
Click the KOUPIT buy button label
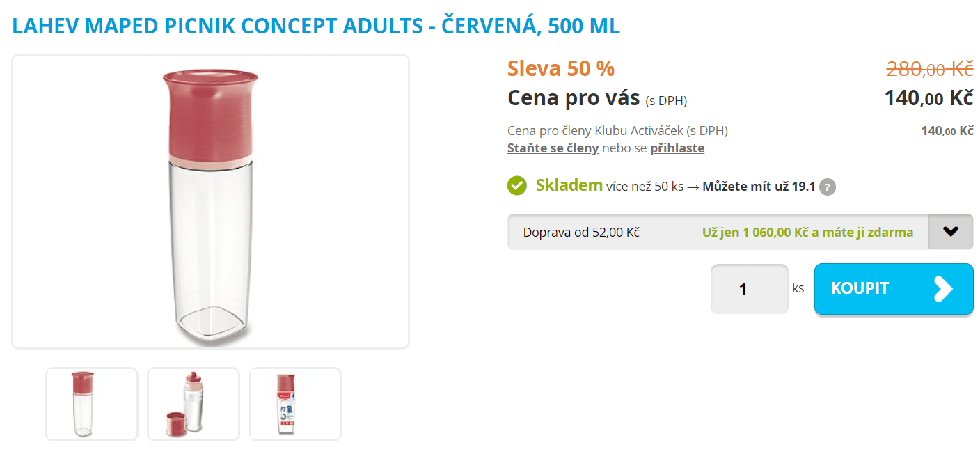pyautogui.click(x=860, y=288)
